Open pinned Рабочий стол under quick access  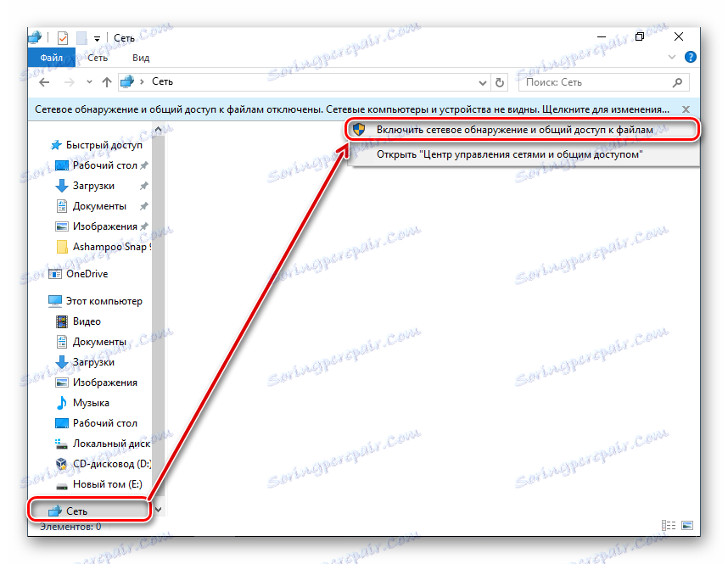click(x=104, y=165)
